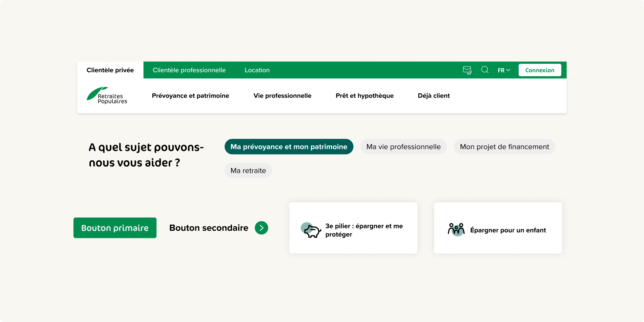Screen dimensions: 644x322
Task: Click the family icon on the Épargner card
Action: [x=456, y=229]
